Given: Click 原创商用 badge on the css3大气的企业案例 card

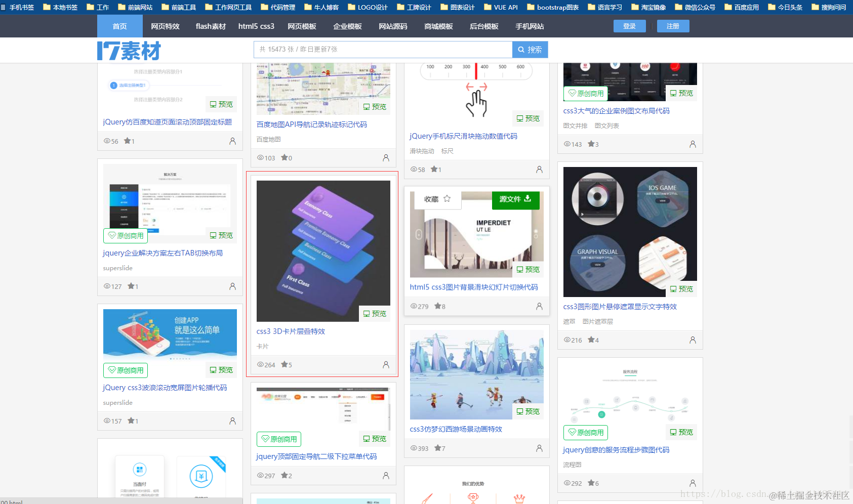Looking at the screenshot, I should (586, 94).
